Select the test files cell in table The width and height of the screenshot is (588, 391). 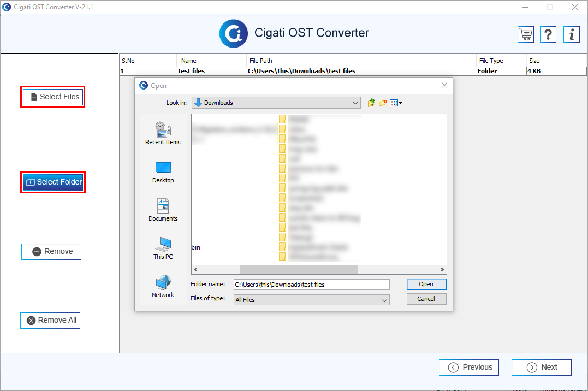click(x=211, y=71)
